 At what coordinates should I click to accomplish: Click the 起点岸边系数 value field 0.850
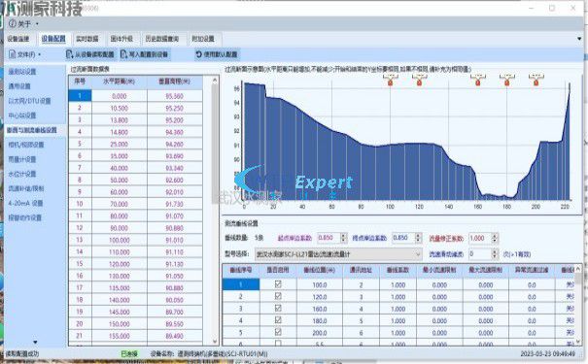pos(329,238)
